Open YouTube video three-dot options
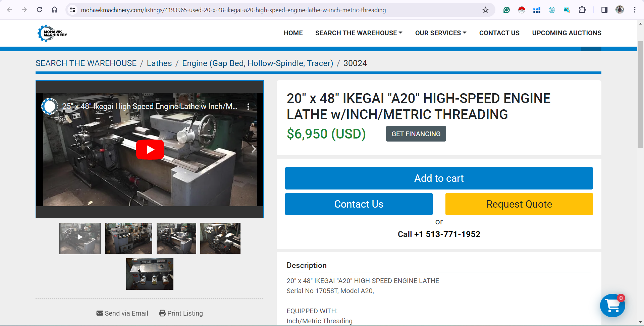This screenshot has width=644, height=326. coord(248,107)
